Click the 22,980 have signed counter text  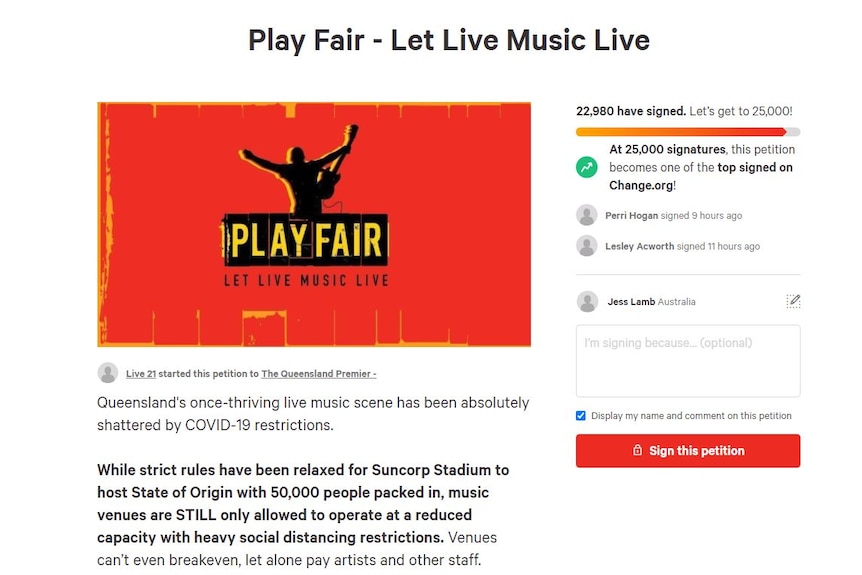631,111
